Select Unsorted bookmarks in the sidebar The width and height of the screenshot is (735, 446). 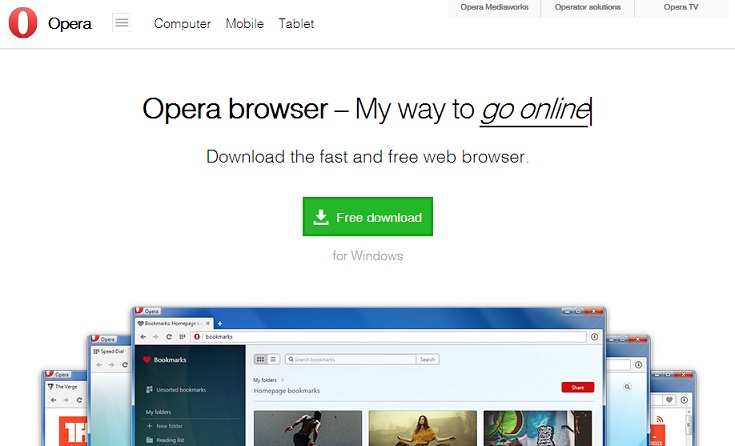[180, 389]
